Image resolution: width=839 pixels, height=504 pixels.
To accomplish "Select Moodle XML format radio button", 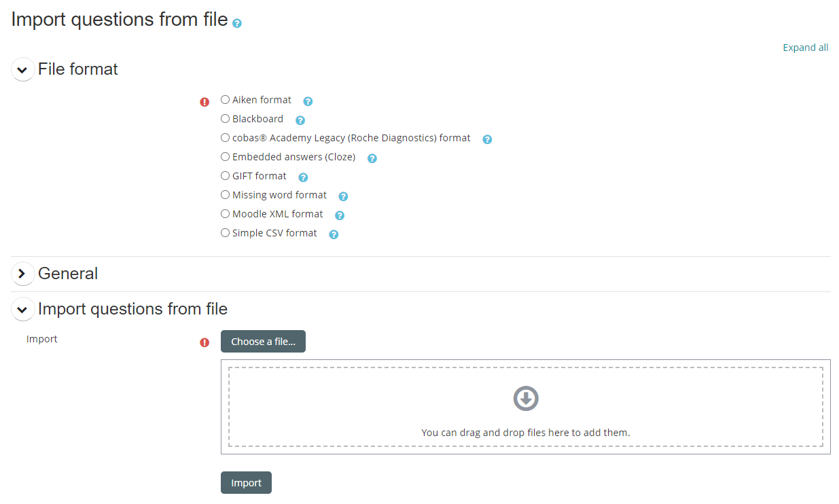I will click(226, 214).
